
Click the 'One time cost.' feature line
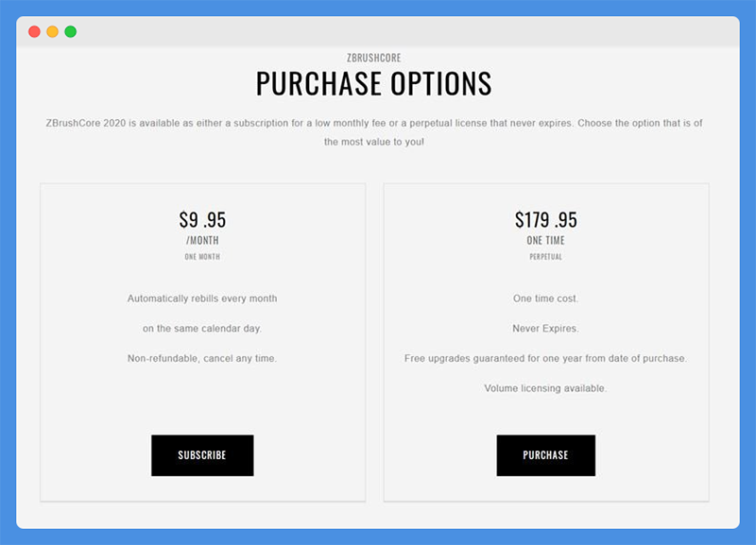click(x=546, y=298)
